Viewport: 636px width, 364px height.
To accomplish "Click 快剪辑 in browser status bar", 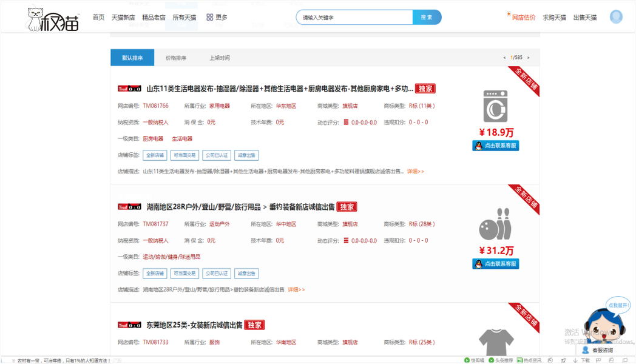I will (x=474, y=360).
